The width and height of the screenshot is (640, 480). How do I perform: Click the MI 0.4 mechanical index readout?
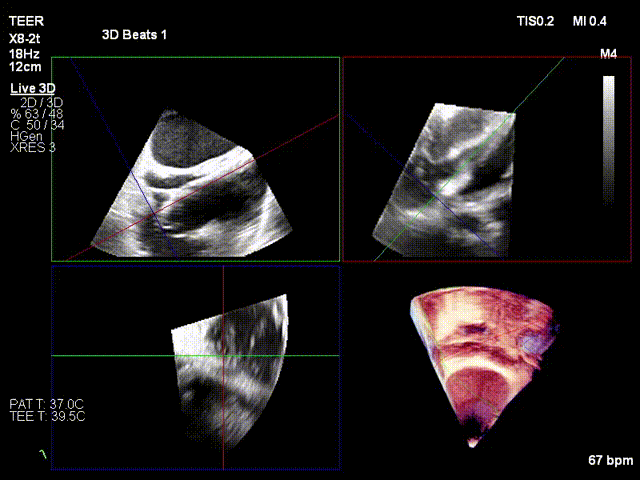pyautogui.click(x=589, y=21)
